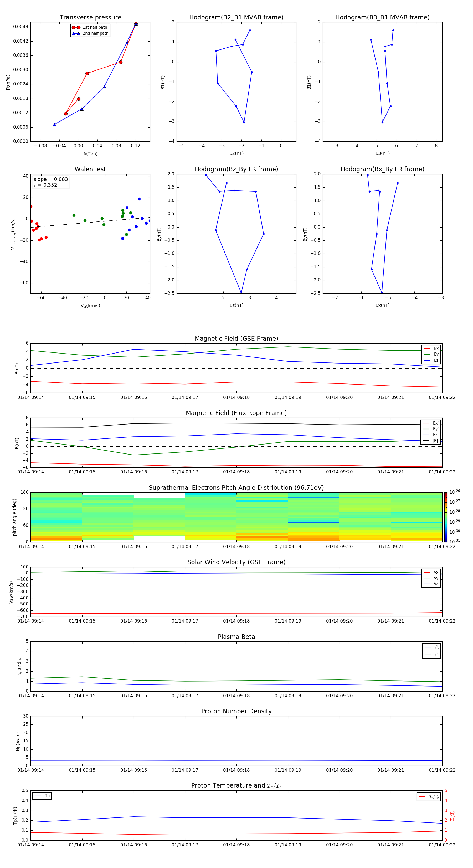Click the 'B2(nT)' x-axis label

click(x=236, y=153)
